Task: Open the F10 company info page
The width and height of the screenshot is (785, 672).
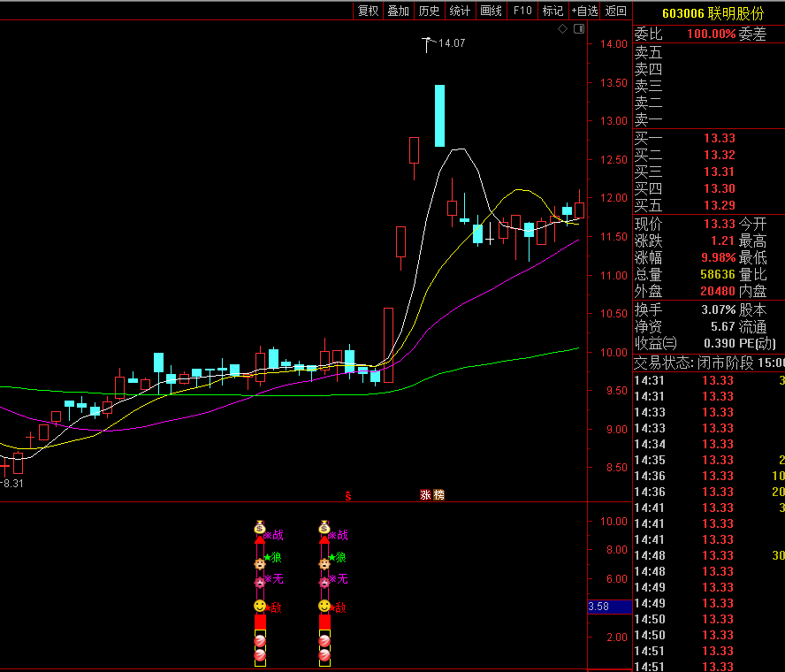Action: click(522, 11)
